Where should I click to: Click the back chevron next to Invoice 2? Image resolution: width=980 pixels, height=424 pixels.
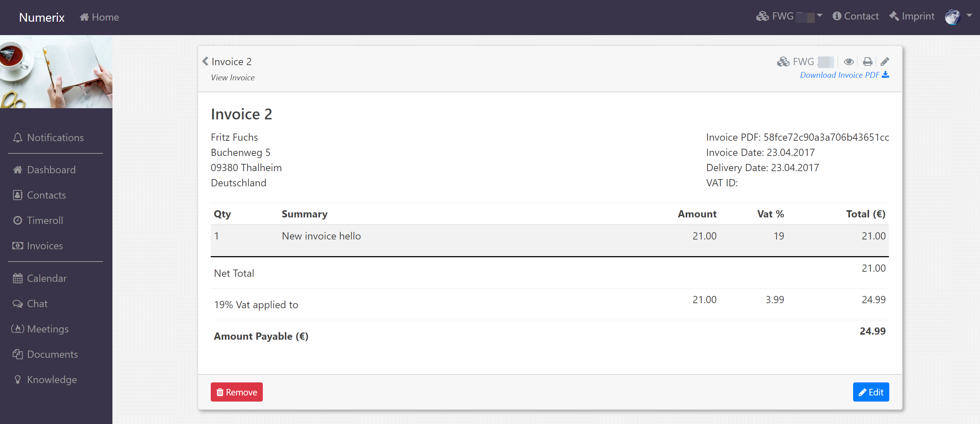coord(205,61)
